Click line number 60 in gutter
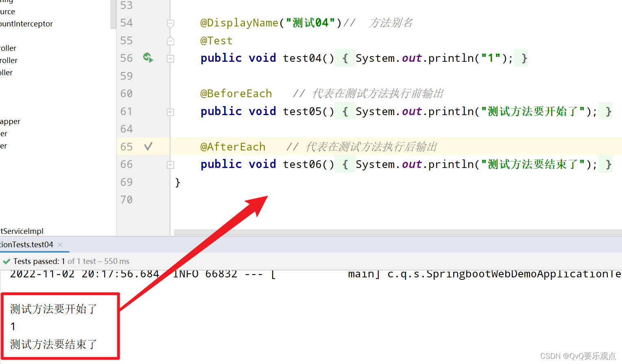The image size is (622, 364). pos(127,94)
